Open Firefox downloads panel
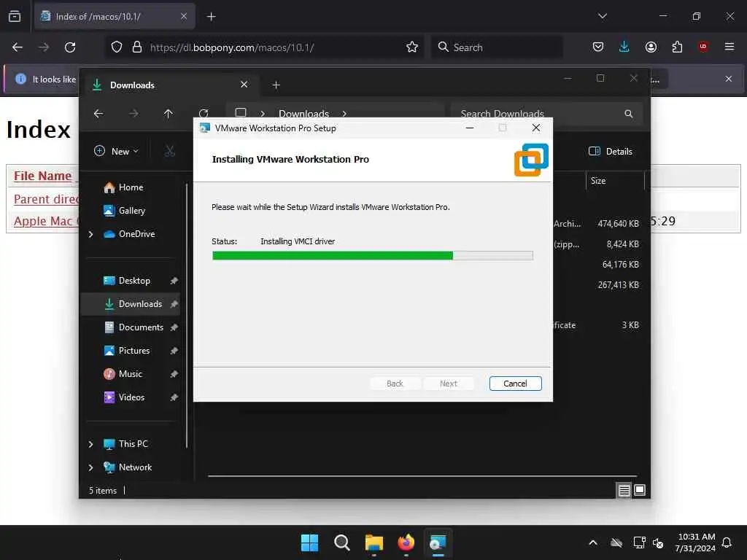The image size is (747, 560). point(624,47)
